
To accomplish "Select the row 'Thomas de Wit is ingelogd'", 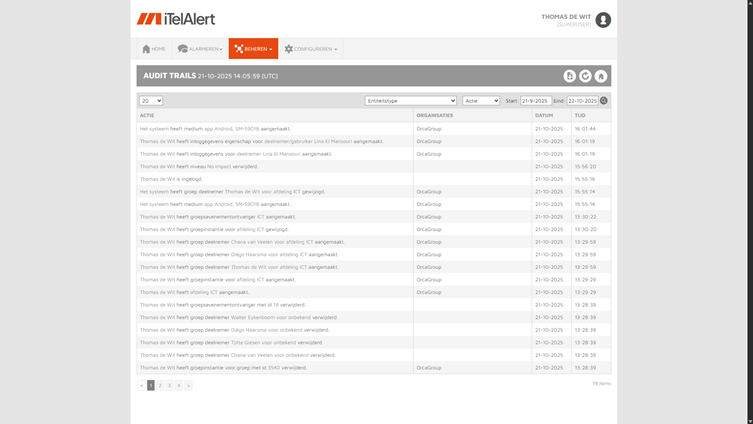I will [x=374, y=179].
